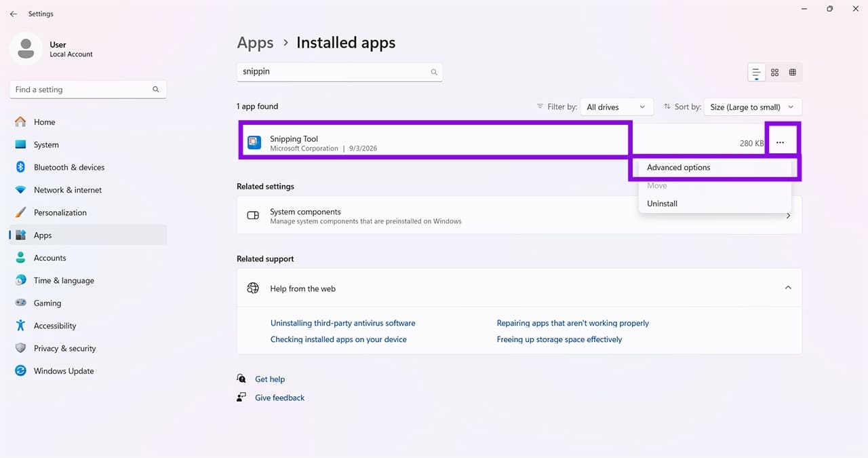The width and height of the screenshot is (868, 458).
Task: Open Bluetooth & devices settings
Action: pyautogui.click(x=88, y=168)
